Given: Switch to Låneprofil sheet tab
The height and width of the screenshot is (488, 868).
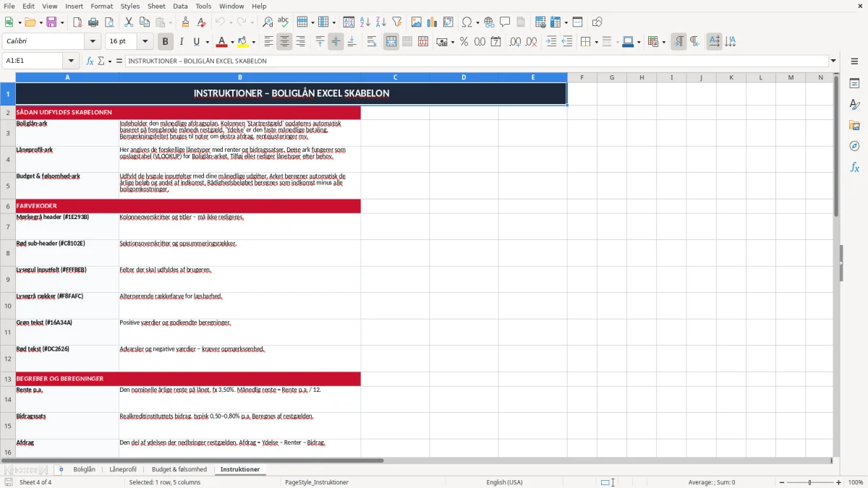Looking at the screenshot, I should pyautogui.click(x=123, y=469).
